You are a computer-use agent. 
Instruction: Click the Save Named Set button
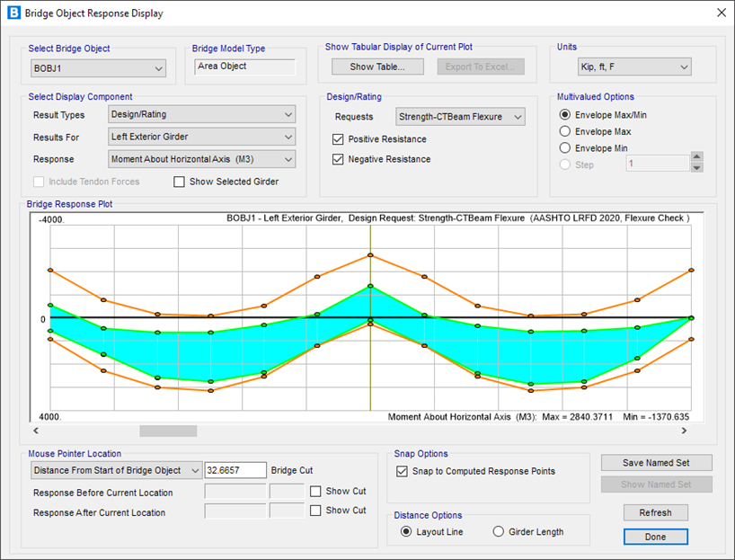pos(656,463)
